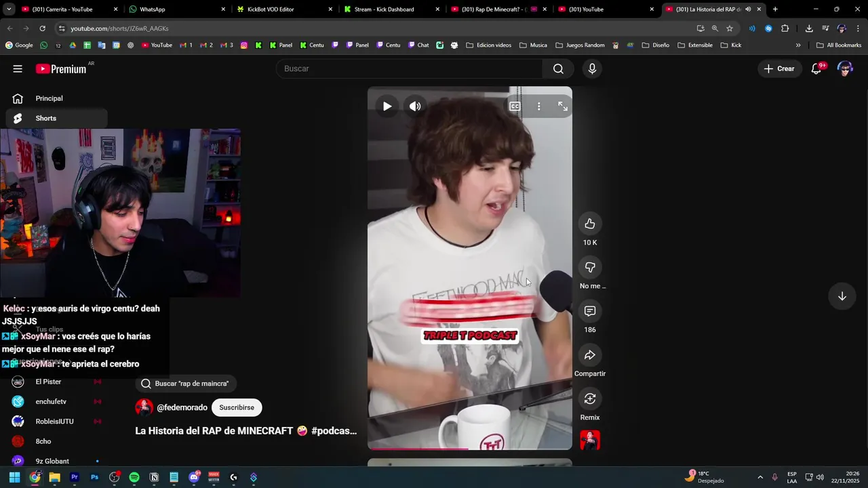Open the YouTube account avatar menu
This screenshot has width=868, height=488.
click(x=845, y=68)
